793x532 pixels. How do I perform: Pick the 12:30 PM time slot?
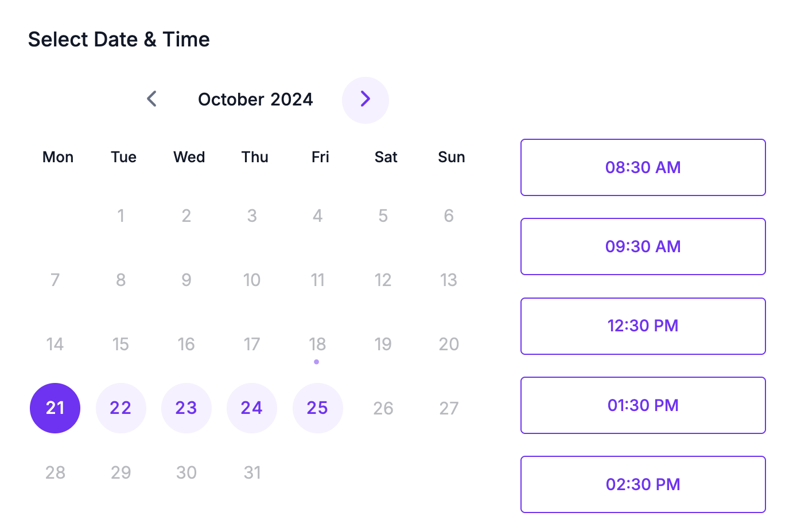643,326
